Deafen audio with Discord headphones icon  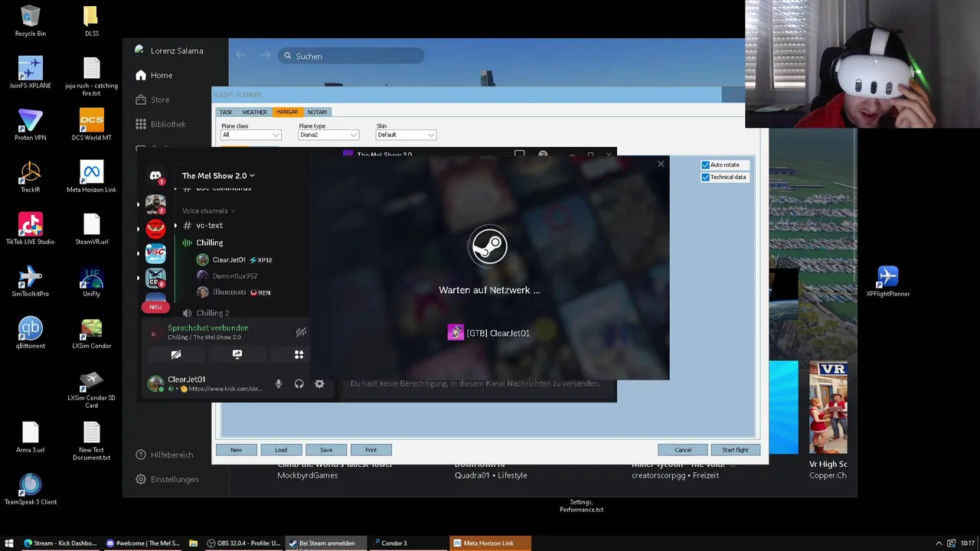point(299,384)
